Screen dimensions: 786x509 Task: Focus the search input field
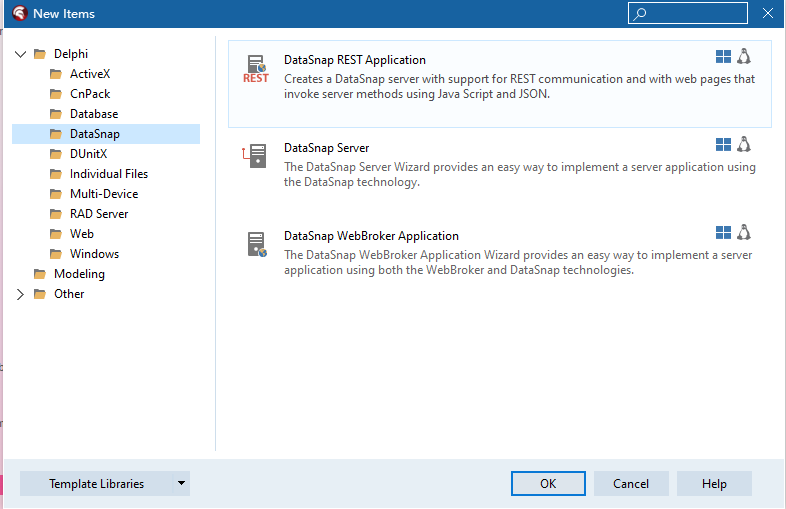point(688,14)
